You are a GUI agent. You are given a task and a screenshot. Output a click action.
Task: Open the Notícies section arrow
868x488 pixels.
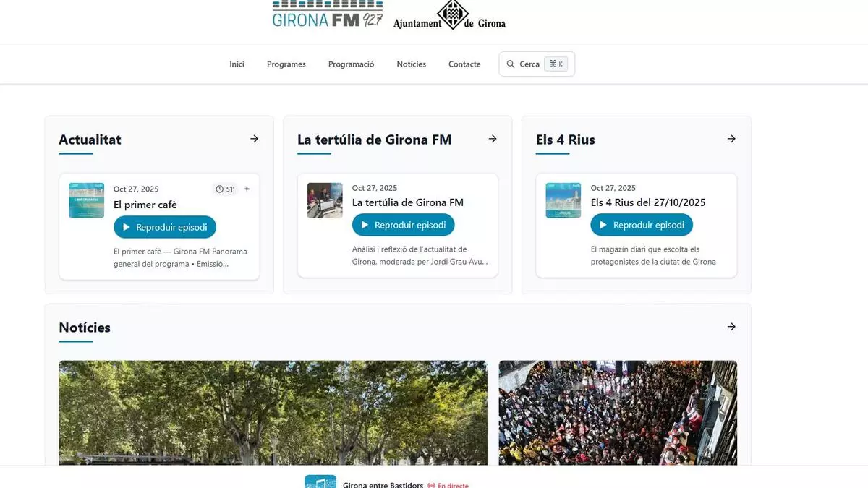pos(731,327)
